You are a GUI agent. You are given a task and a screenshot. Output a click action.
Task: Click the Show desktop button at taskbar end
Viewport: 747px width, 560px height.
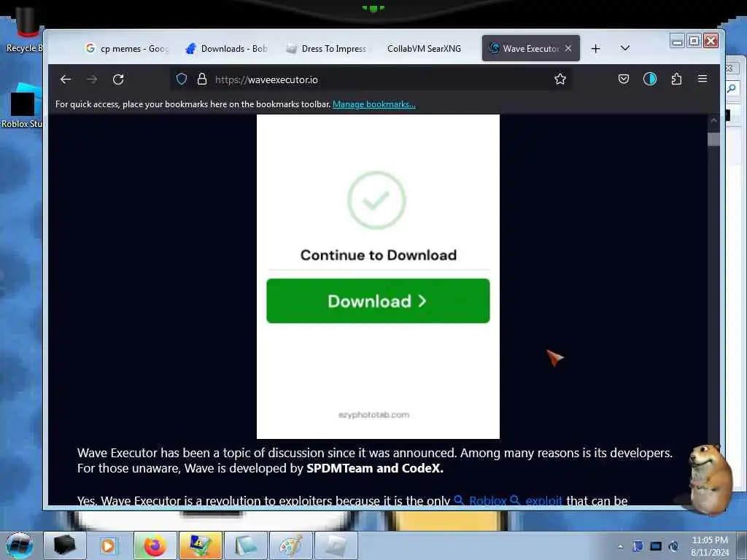pyautogui.click(x=742, y=545)
